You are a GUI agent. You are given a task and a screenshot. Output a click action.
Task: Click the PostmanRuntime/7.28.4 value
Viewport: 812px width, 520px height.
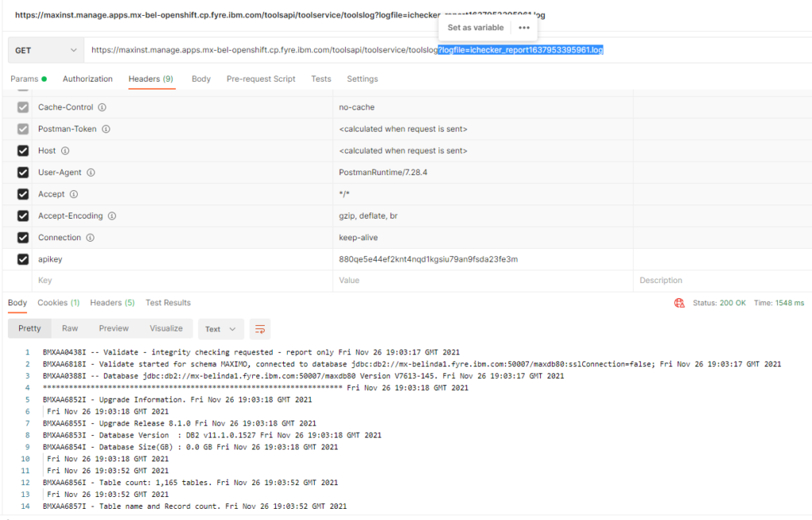(x=383, y=173)
